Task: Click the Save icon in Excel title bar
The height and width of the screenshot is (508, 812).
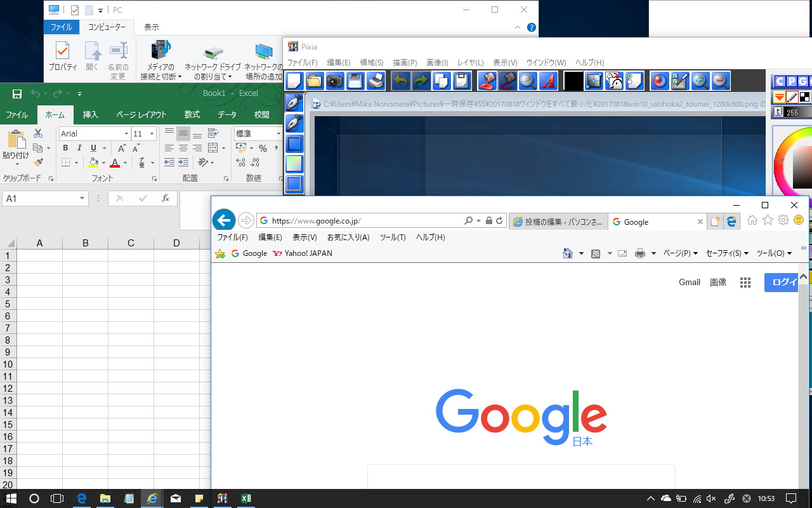Action: click(16, 93)
